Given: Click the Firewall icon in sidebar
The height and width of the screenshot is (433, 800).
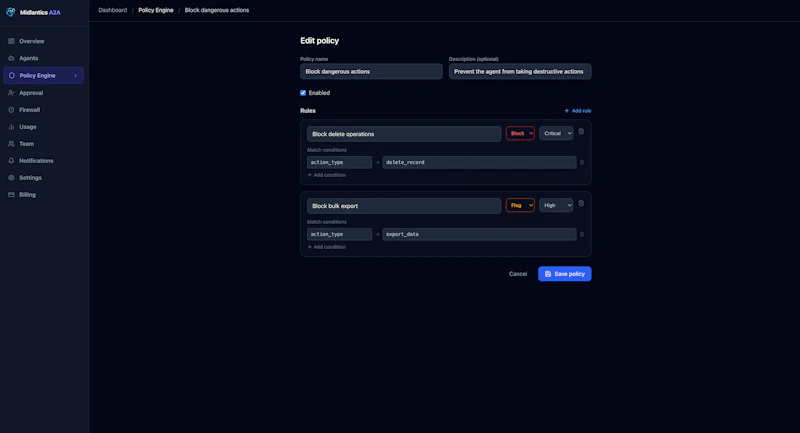Looking at the screenshot, I should click(11, 110).
